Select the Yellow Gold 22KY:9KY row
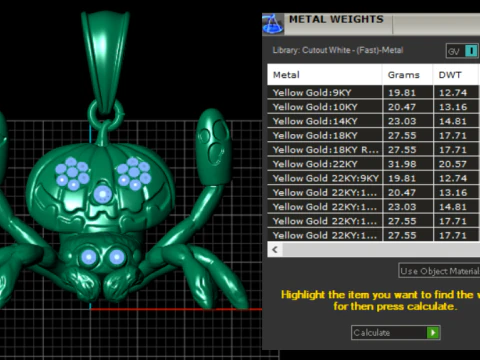 373,178
